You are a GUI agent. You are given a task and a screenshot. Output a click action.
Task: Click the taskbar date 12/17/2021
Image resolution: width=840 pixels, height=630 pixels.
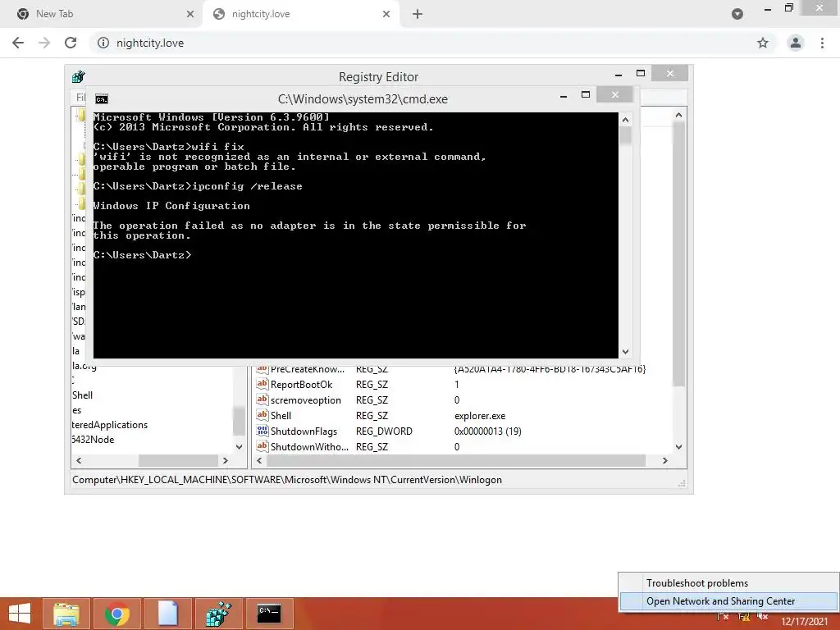tap(804, 622)
